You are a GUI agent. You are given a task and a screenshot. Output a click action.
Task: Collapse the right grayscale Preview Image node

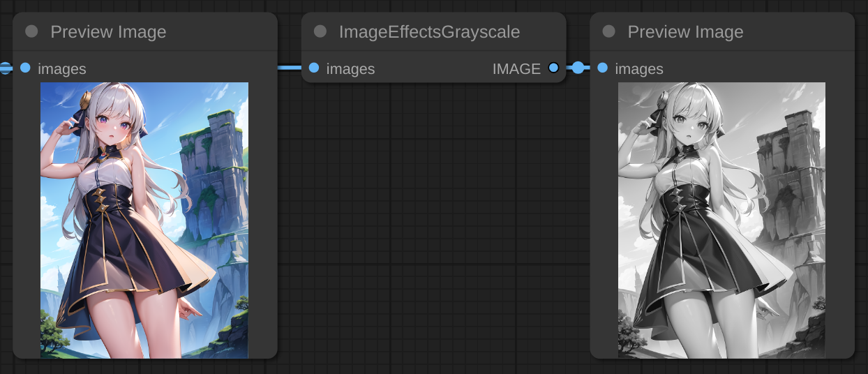click(x=608, y=31)
